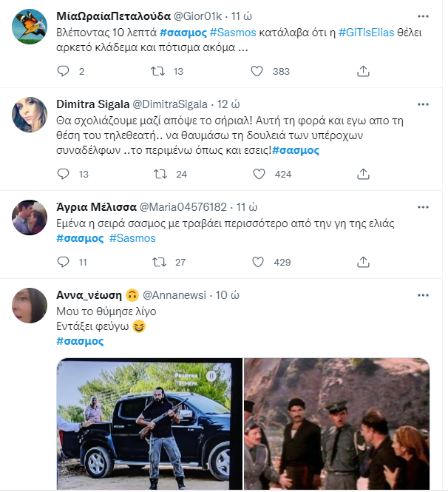This screenshot has height=492, width=448.
Task: Open more options menu on Άγρια Μέλισσα's tweet
Action: tap(422, 206)
